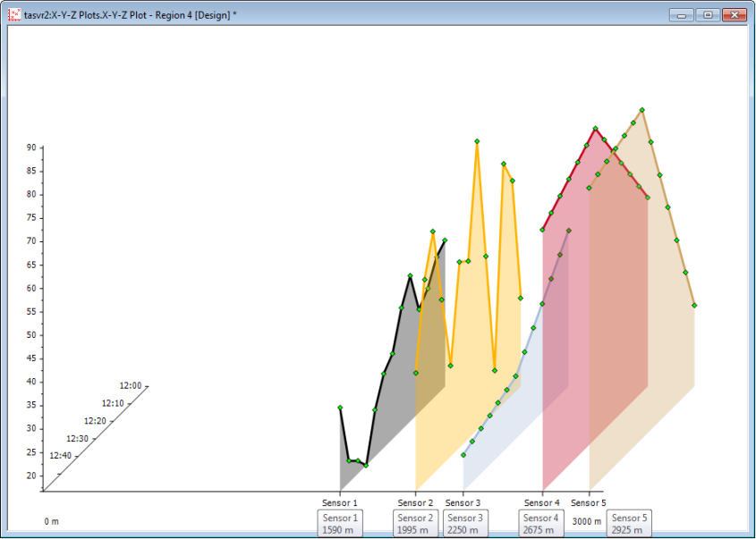Click the 12:40 label on the time axis

61,456
